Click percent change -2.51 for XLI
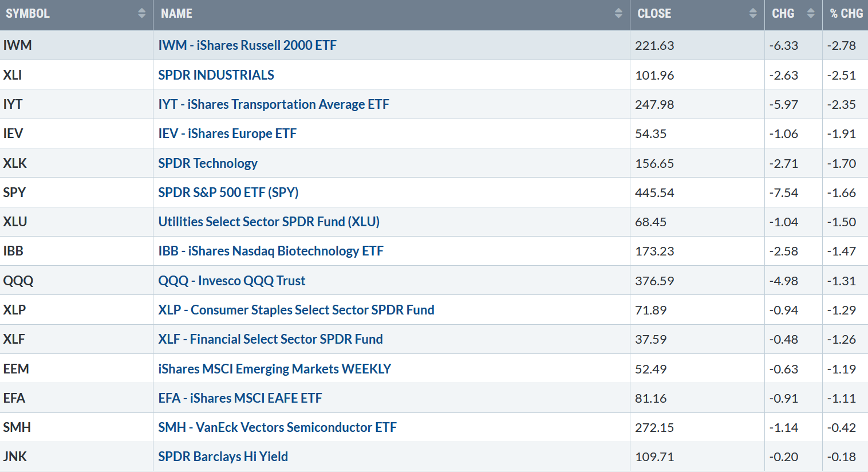The image size is (868, 472). [x=842, y=75]
